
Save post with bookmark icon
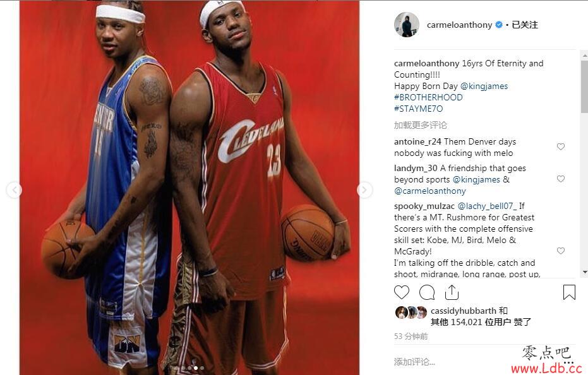[x=569, y=292]
